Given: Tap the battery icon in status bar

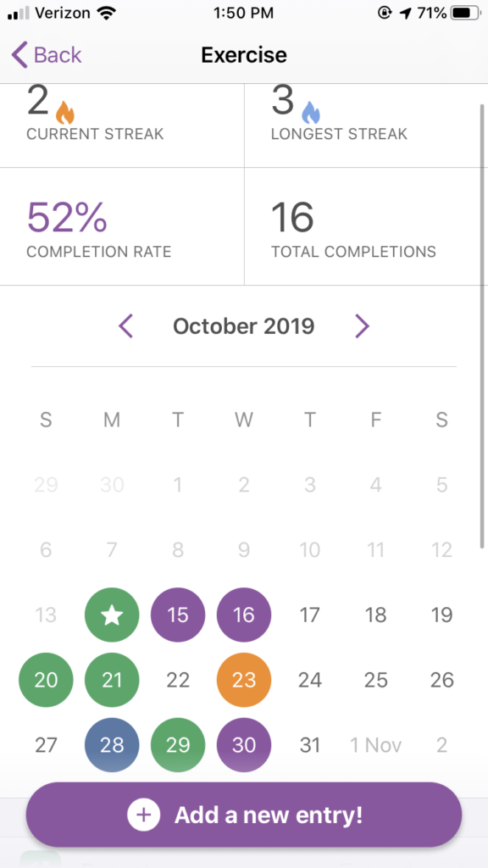Looking at the screenshot, I should (466, 13).
